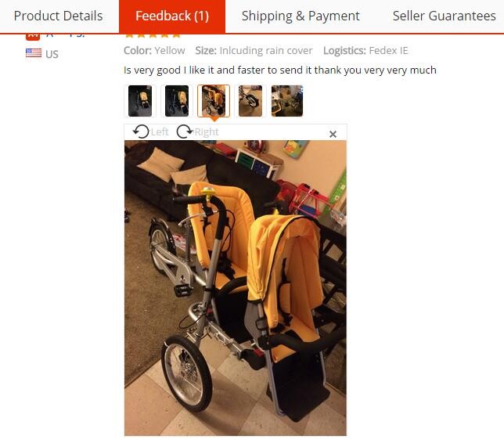This screenshot has height=443, width=504.
Task: Click the 'Right' rotate text label
Action: [207, 131]
